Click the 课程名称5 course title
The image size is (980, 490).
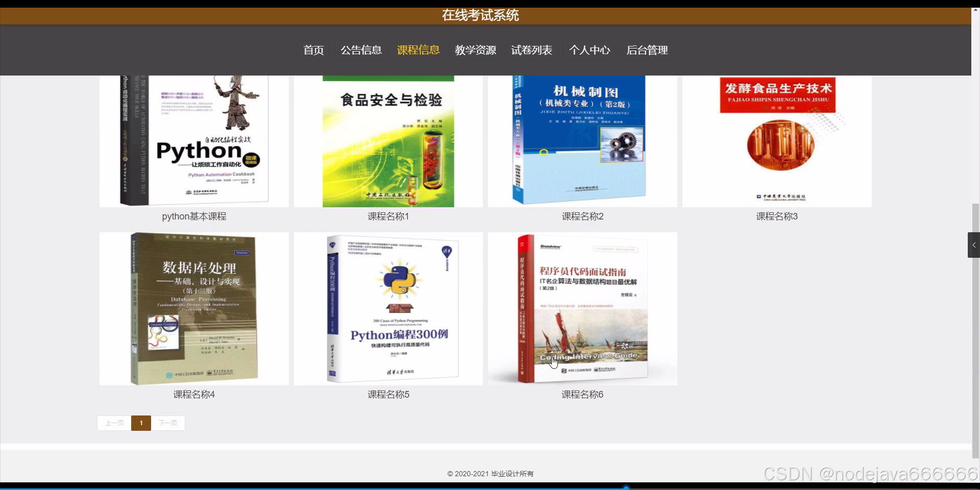(388, 395)
